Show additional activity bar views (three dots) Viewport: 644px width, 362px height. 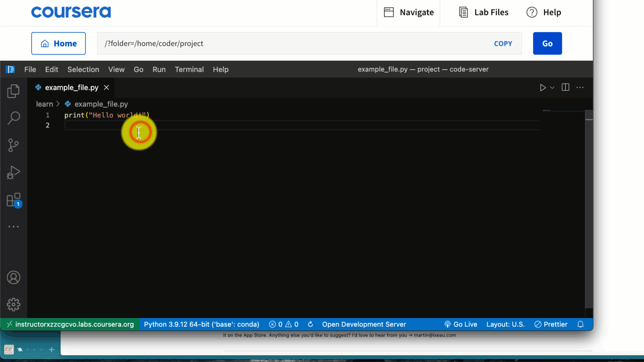coord(13,227)
